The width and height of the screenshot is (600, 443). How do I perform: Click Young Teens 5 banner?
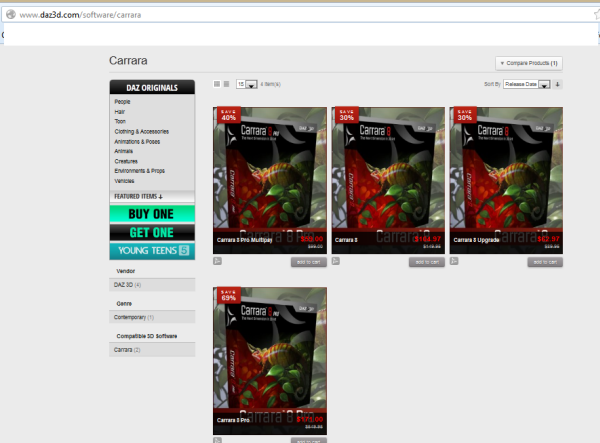coord(152,251)
